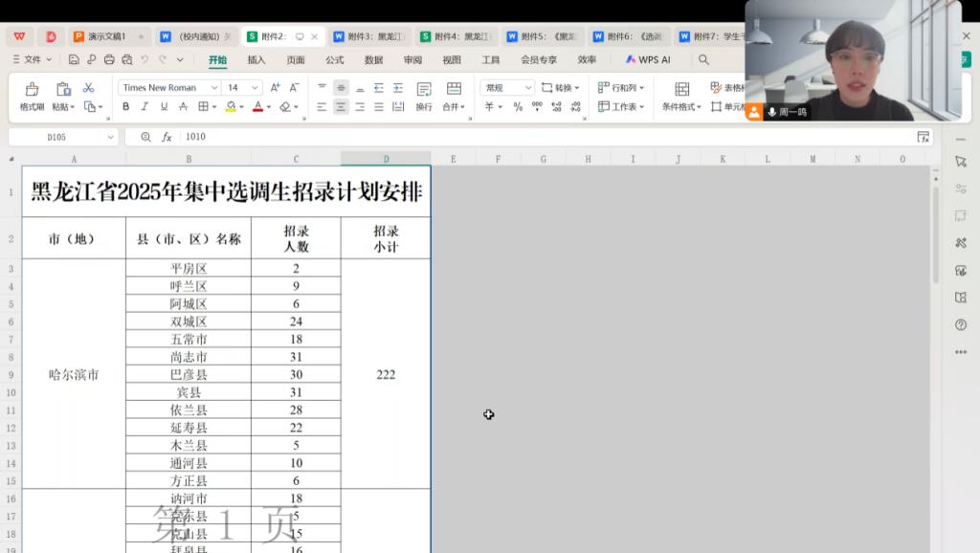Switch to the 插入 (Insert) ribbon tab
Screen dimensions: 980x553
tap(256, 59)
